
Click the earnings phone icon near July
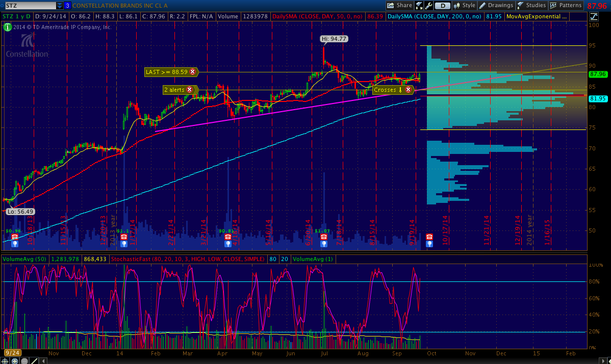323,237
